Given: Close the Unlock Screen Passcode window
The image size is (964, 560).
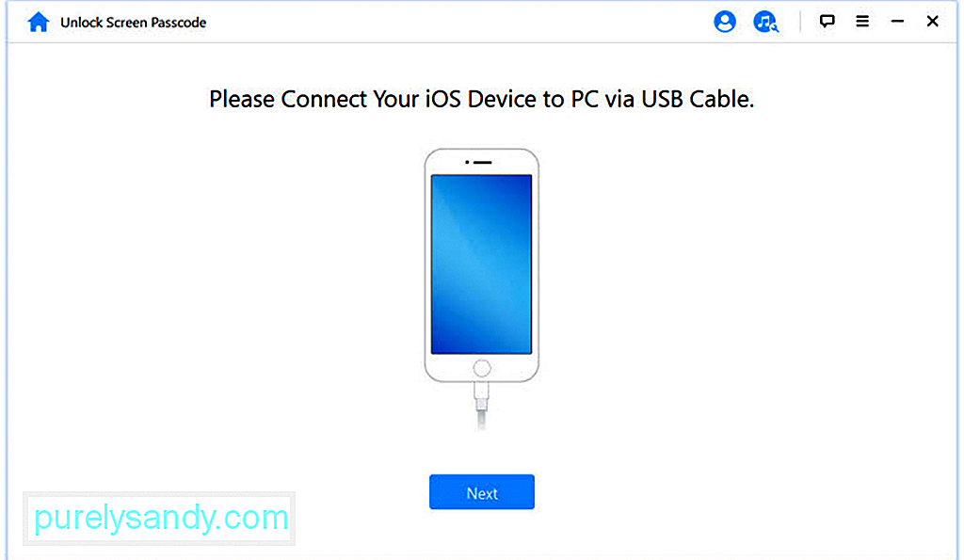Looking at the screenshot, I should (932, 22).
